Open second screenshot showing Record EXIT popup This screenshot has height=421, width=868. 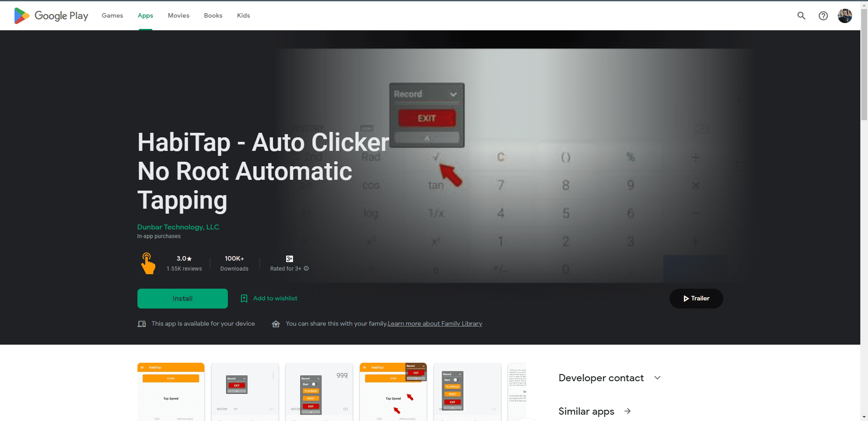(245, 392)
